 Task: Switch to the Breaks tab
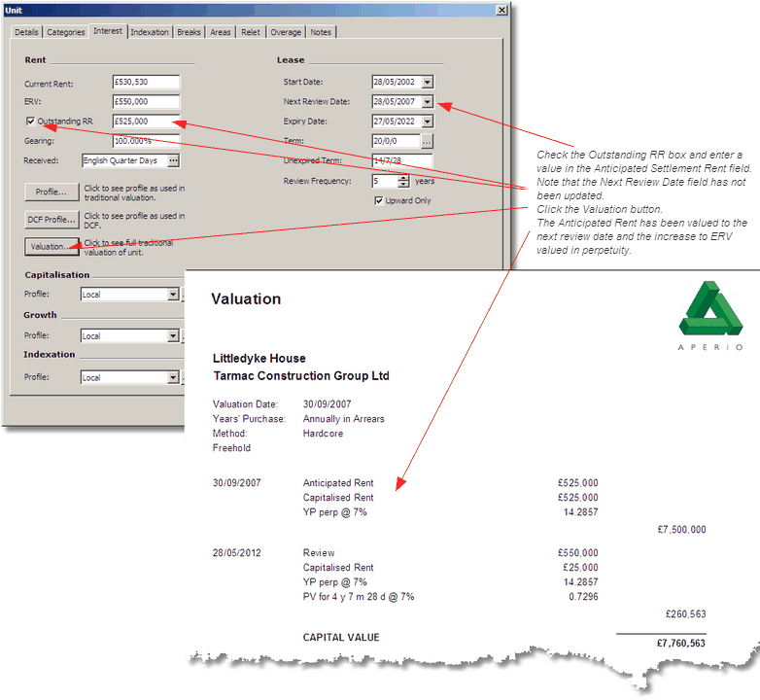pyautogui.click(x=189, y=32)
